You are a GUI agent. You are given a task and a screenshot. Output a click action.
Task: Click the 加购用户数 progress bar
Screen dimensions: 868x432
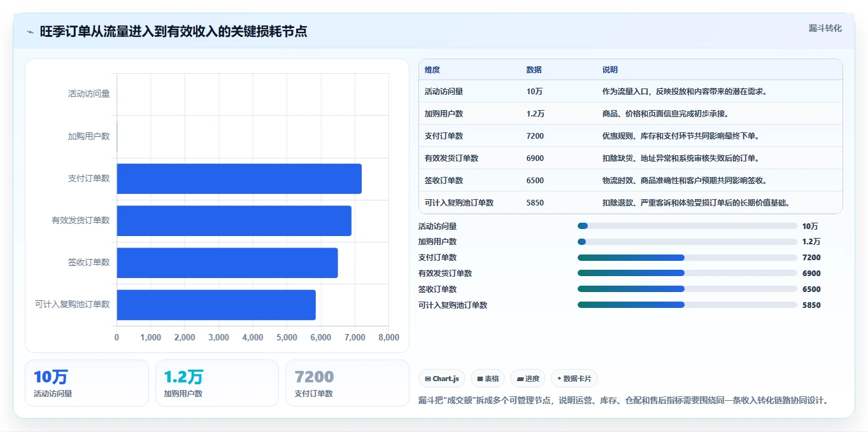(x=687, y=242)
